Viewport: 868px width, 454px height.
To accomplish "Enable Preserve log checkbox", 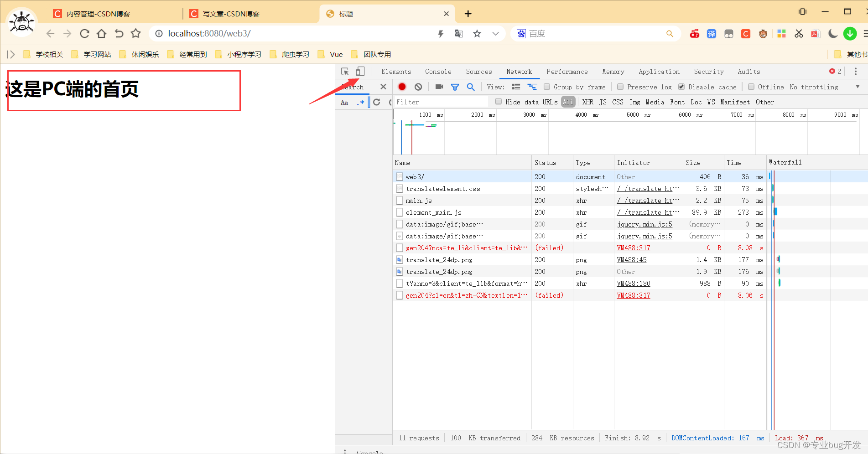I will [x=620, y=87].
